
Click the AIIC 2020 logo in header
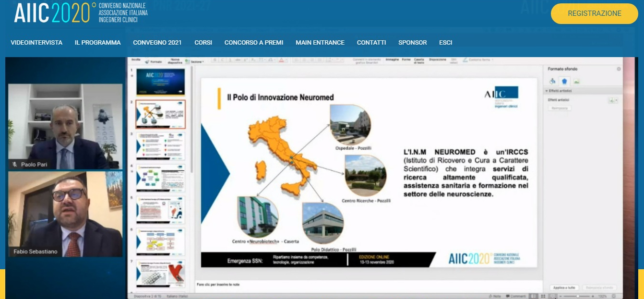point(81,13)
